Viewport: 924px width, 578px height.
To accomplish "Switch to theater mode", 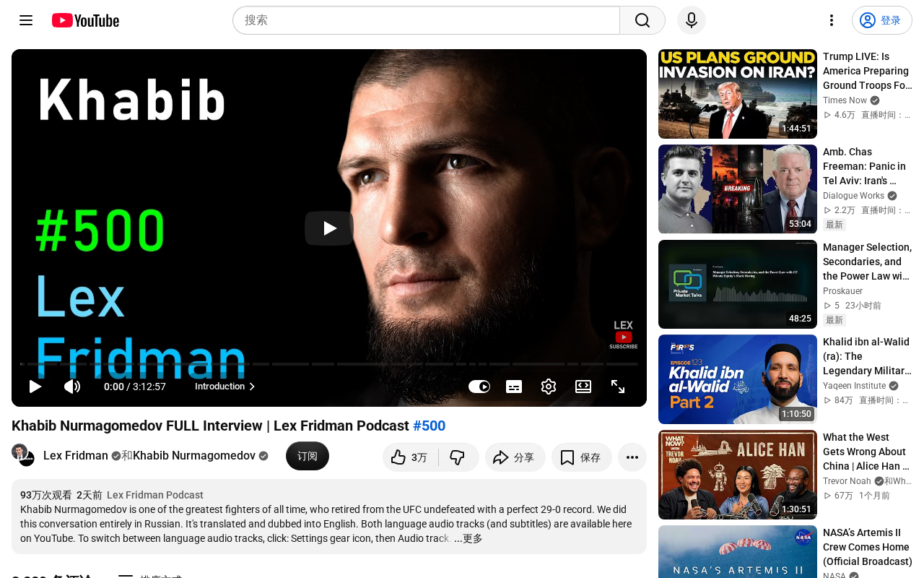I will click(583, 387).
